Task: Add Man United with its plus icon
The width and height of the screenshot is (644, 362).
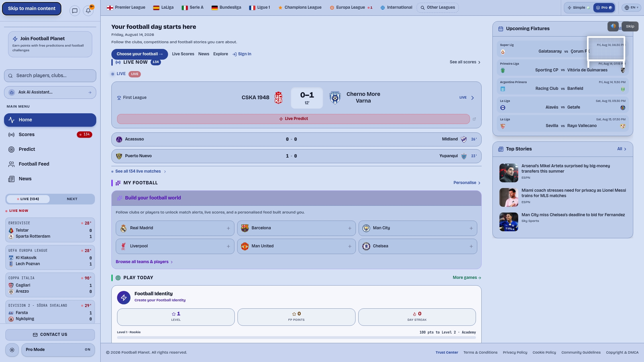Action: [x=350, y=246]
